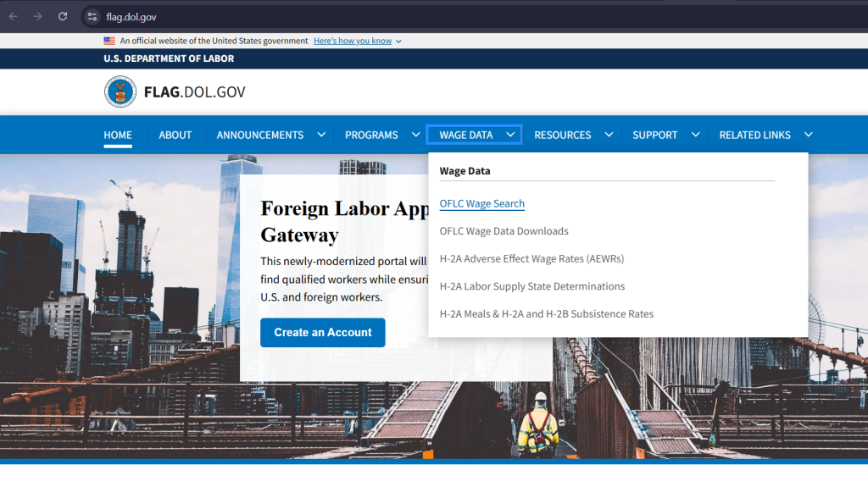Click the browser forward arrow icon
This screenshot has height=487, width=868.
[x=38, y=16]
